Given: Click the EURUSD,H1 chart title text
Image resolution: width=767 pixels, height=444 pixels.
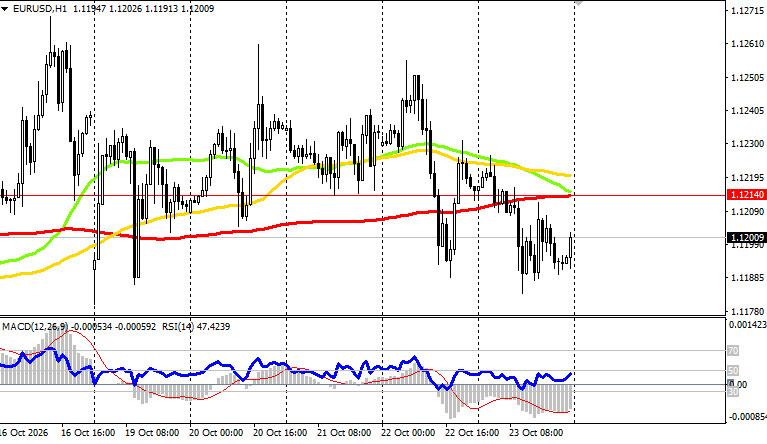Looking at the screenshot, I should [x=40, y=9].
